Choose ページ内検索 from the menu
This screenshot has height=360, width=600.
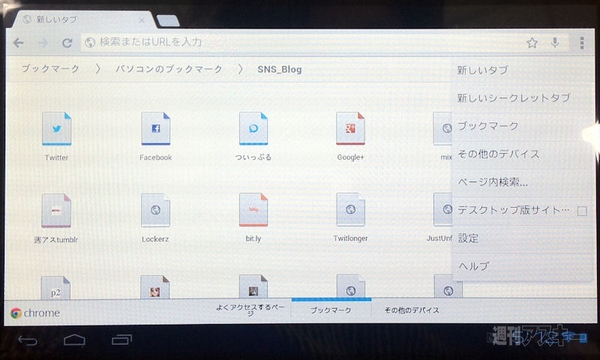point(523,182)
